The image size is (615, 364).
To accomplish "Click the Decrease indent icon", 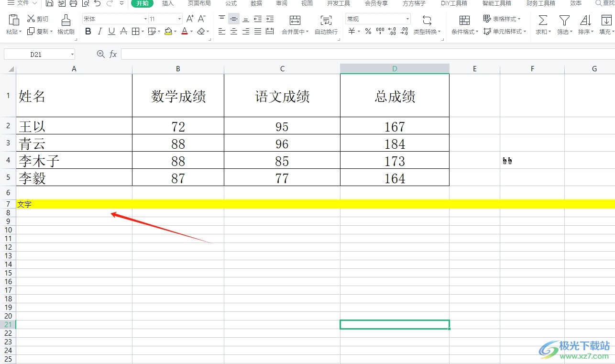I will pyautogui.click(x=258, y=19).
